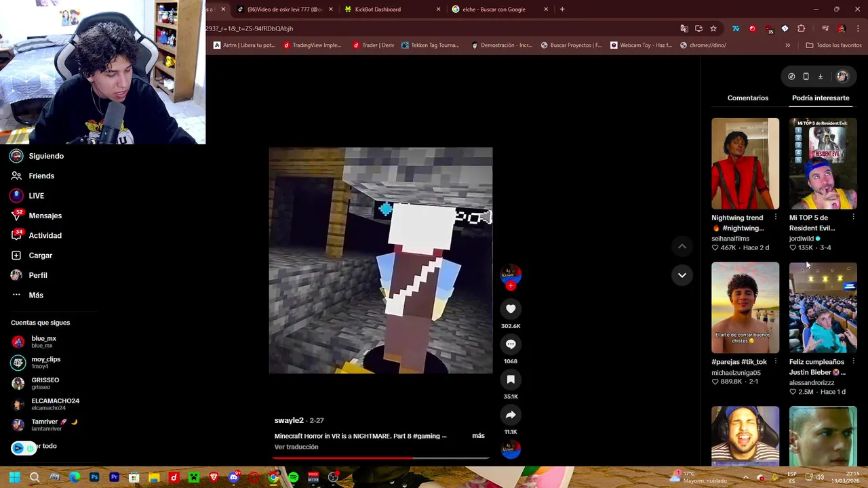The height and width of the screenshot is (488, 868).
Task: Open the Tekken Tag Tourna... bookmark
Action: click(x=430, y=45)
